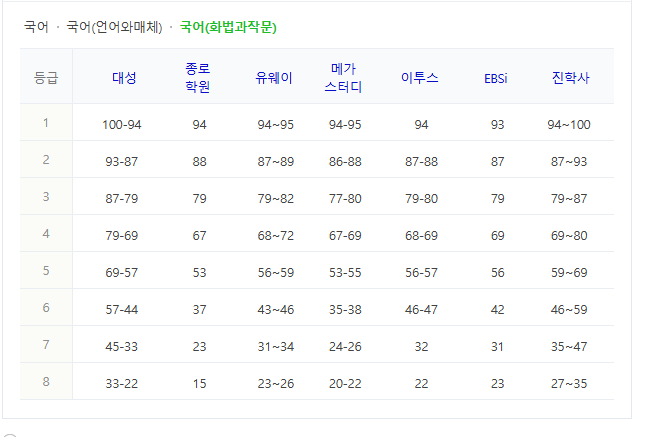
Task: Select the 42 cell under EBSi
Action: pyautogui.click(x=497, y=310)
